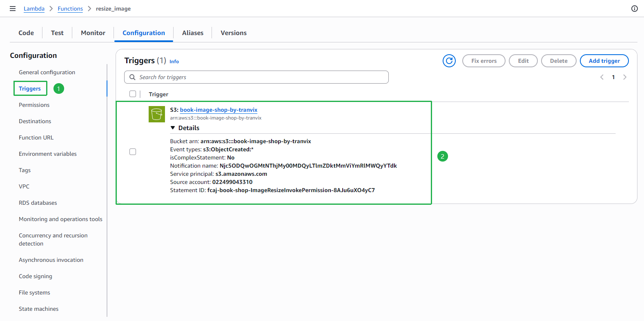This screenshot has width=644, height=321.
Task: Click the S3 bucket icon of the trigger
Action: click(x=157, y=114)
